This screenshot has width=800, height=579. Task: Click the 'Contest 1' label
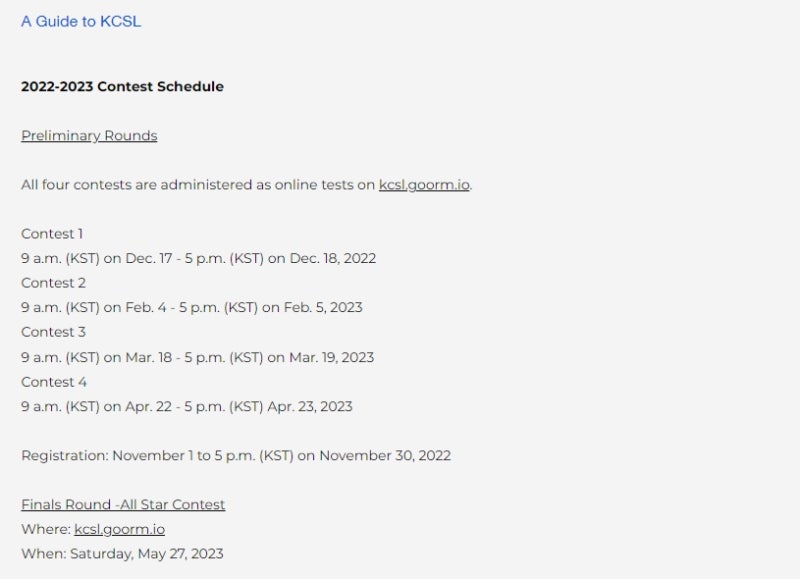[52, 234]
